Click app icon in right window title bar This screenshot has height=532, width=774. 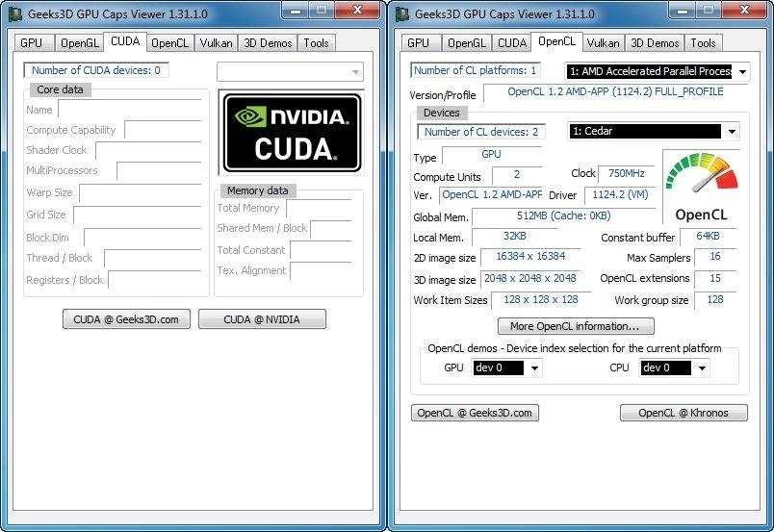pyautogui.click(x=402, y=13)
